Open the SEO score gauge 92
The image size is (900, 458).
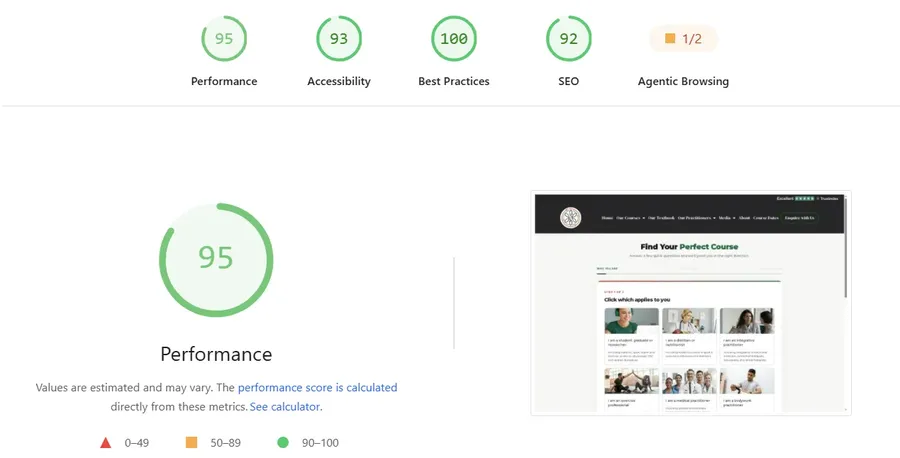click(568, 38)
